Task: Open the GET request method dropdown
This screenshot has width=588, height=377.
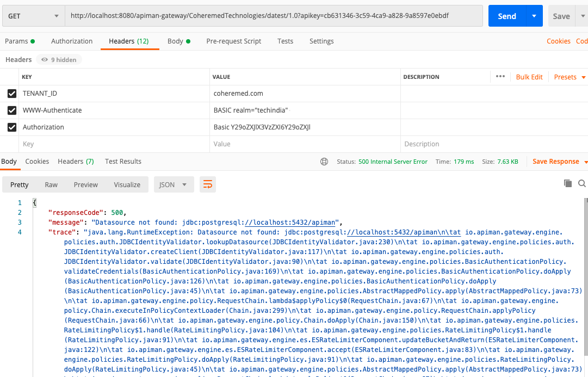Action: tap(33, 16)
